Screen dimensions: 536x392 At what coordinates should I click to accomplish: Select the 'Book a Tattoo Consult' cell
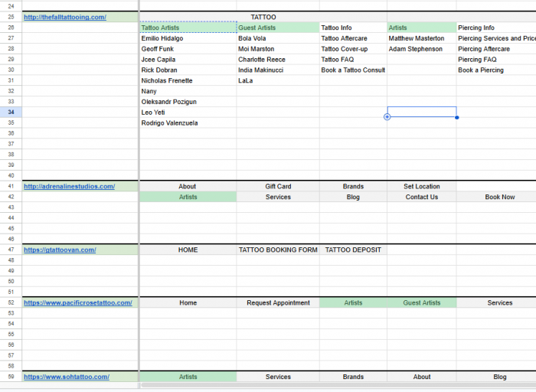click(353, 70)
